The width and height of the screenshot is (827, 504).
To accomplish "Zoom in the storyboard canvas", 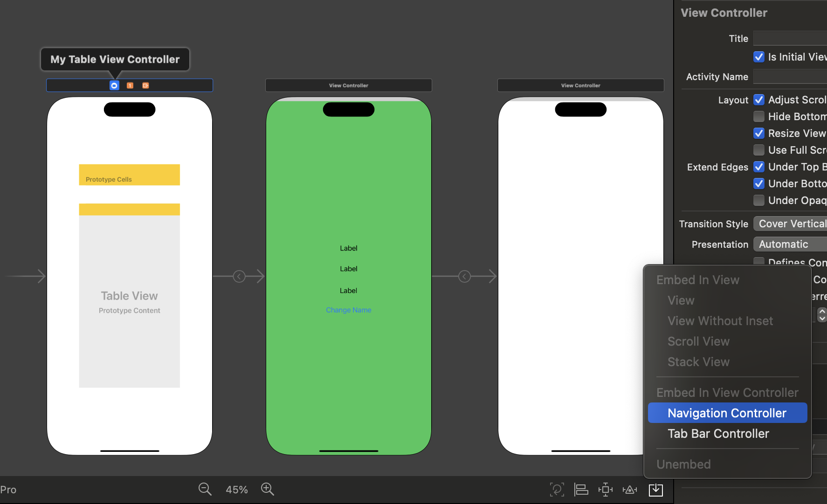I will pos(268,489).
